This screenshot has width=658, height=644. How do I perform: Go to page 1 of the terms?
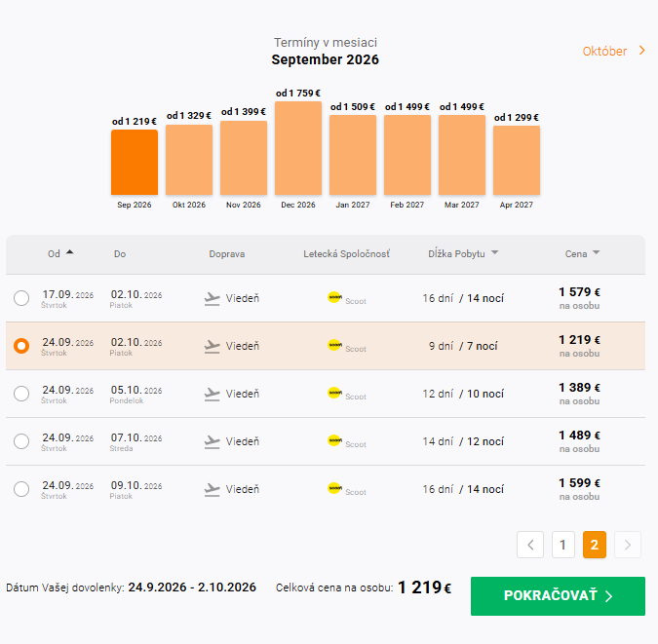[562, 545]
